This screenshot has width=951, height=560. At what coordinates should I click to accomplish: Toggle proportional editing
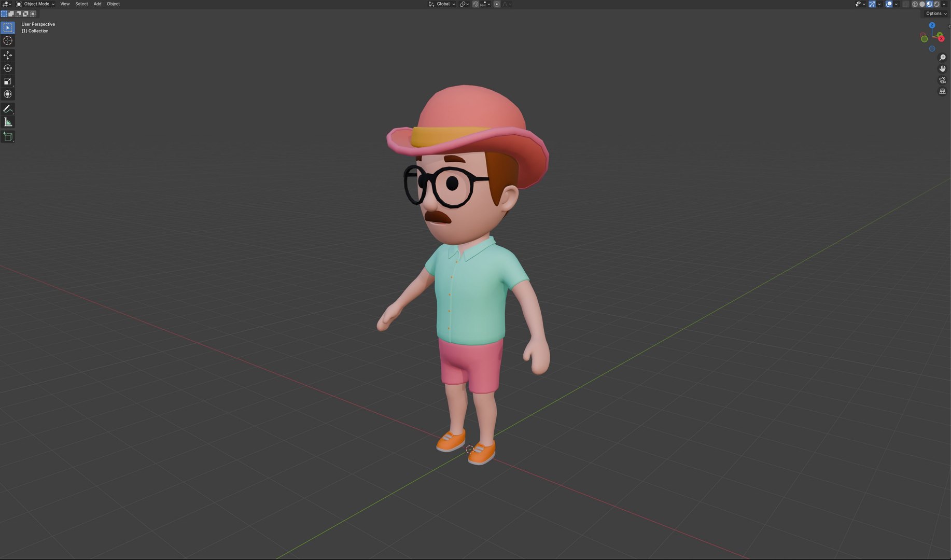(x=497, y=4)
